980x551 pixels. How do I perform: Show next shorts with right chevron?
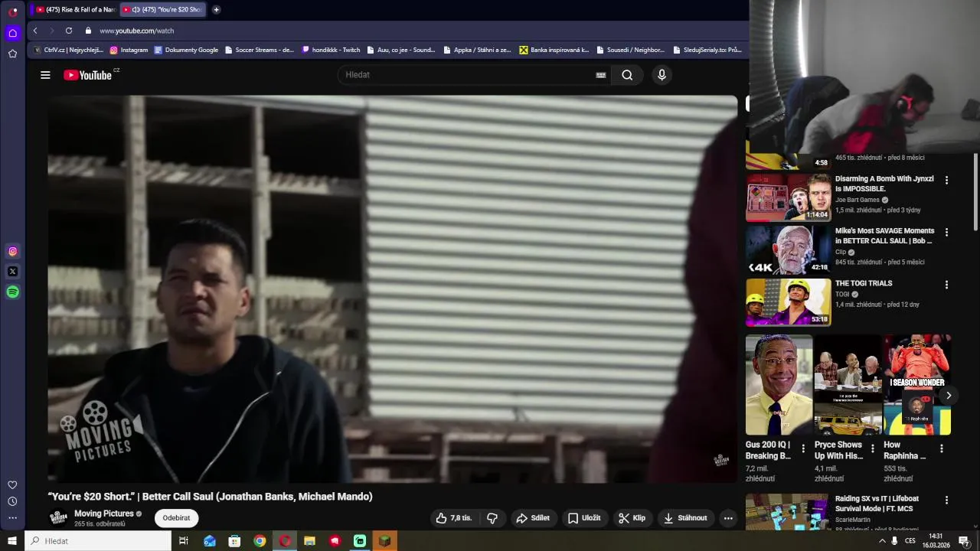point(948,396)
